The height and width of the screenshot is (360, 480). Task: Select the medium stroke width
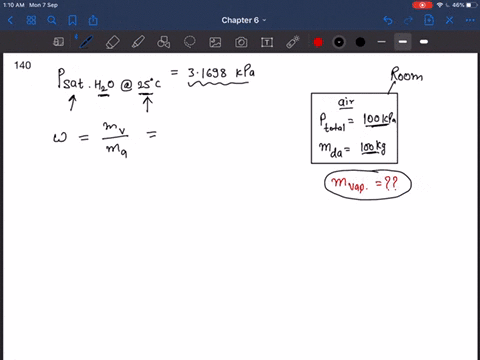click(403, 42)
